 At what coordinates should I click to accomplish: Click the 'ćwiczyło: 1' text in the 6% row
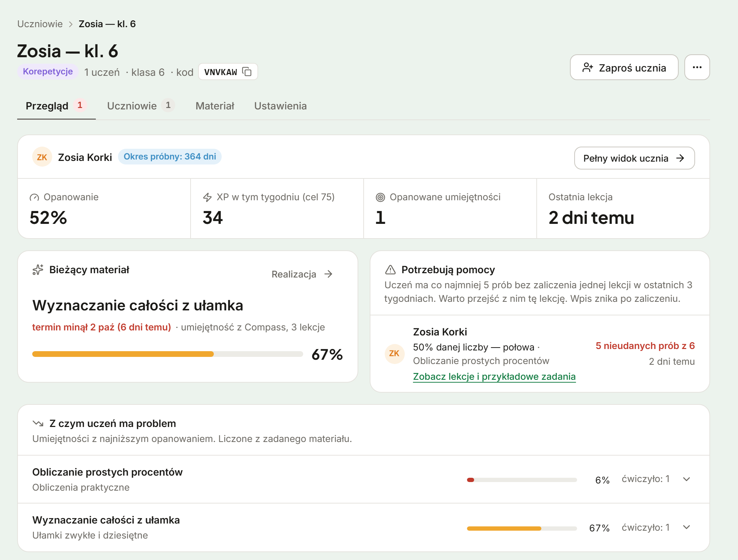(x=645, y=479)
